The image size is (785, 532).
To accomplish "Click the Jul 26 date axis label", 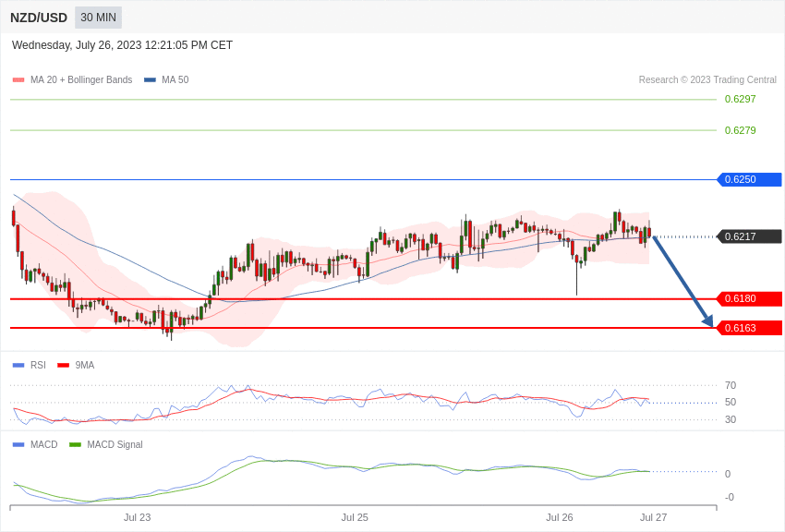I will click(560, 517).
